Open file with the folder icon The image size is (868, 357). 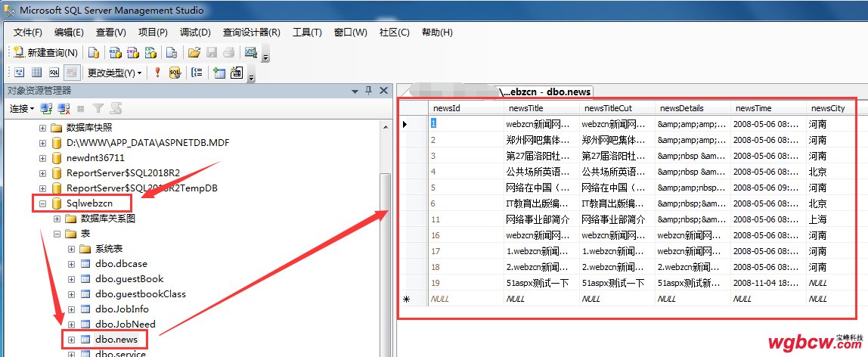click(x=194, y=53)
